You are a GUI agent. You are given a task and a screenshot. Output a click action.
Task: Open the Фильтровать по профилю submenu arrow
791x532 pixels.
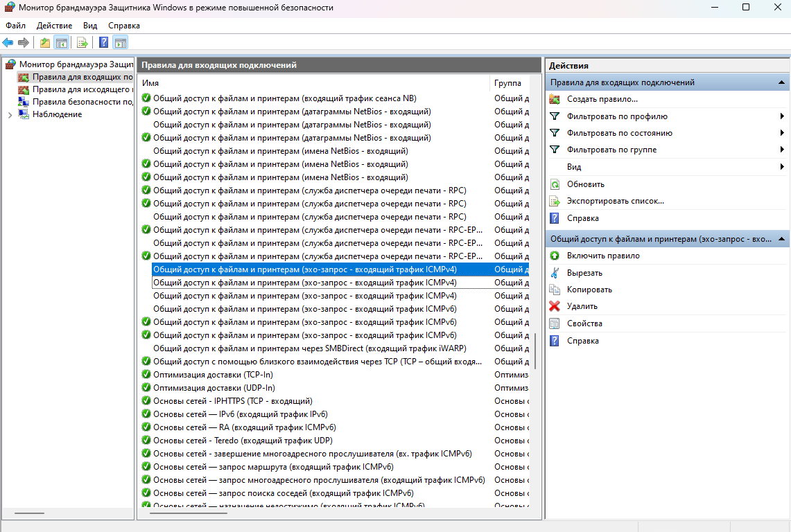click(782, 116)
